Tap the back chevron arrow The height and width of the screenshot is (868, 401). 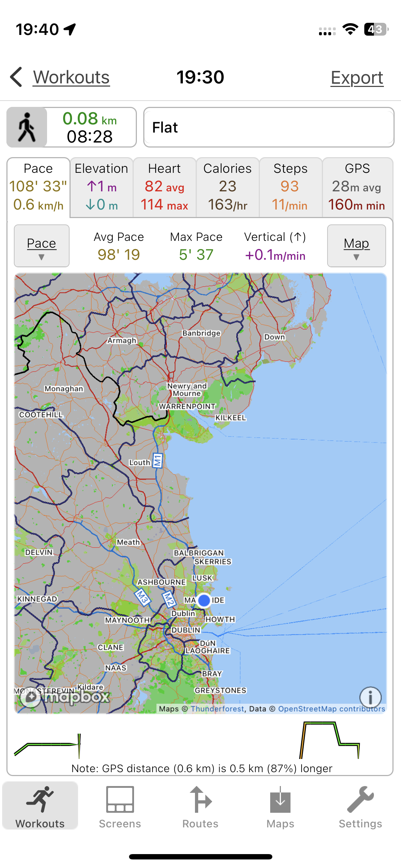[16, 77]
